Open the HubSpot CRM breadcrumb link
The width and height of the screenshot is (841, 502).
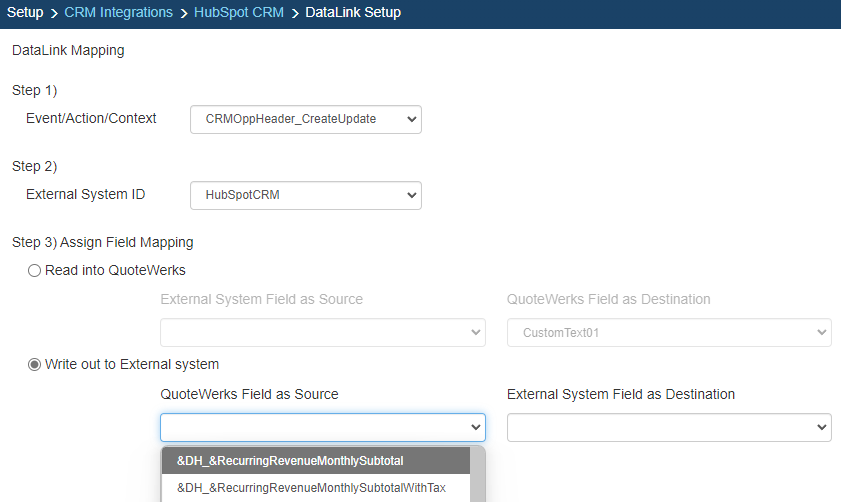coord(238,13)
